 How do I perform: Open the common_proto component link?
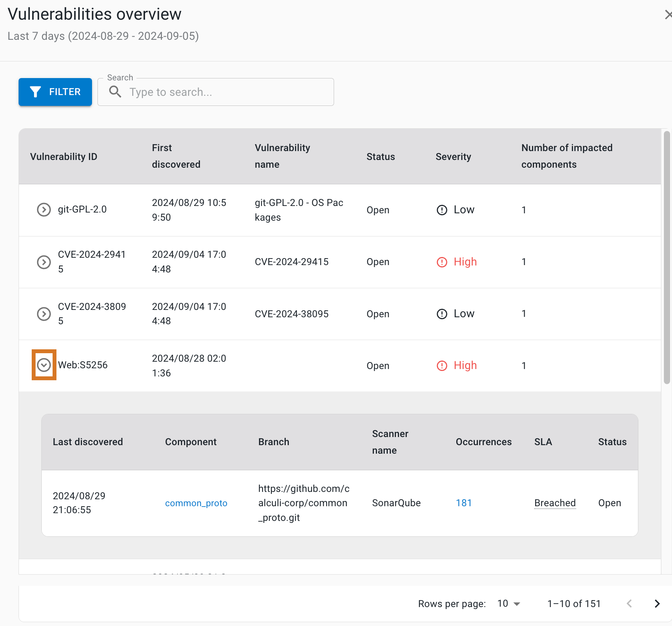196,503
